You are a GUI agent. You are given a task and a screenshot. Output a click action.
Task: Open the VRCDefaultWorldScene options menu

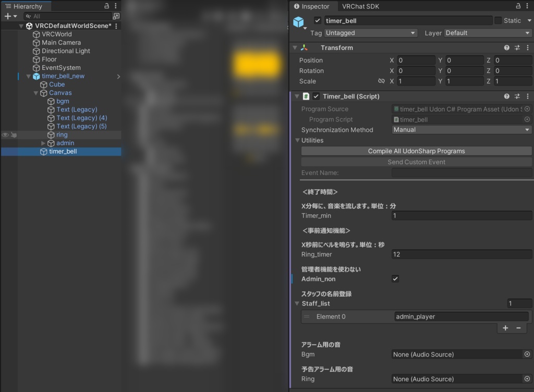tap(116, 26)
